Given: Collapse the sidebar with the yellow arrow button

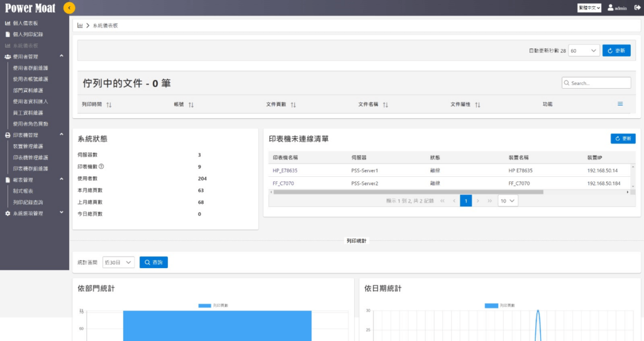Looking at the screenshot, I should click(69, 8).
